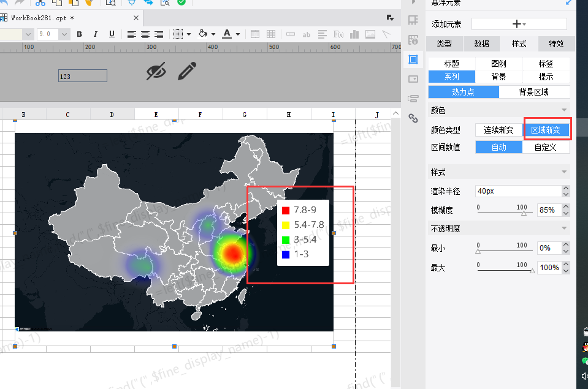Open cell attributes info icon in sidebar
Screen dimensions: 588x389
point(413,40)
